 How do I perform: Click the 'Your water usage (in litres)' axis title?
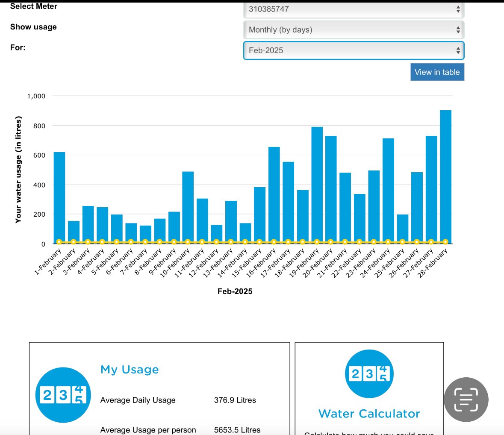point(18,170)
